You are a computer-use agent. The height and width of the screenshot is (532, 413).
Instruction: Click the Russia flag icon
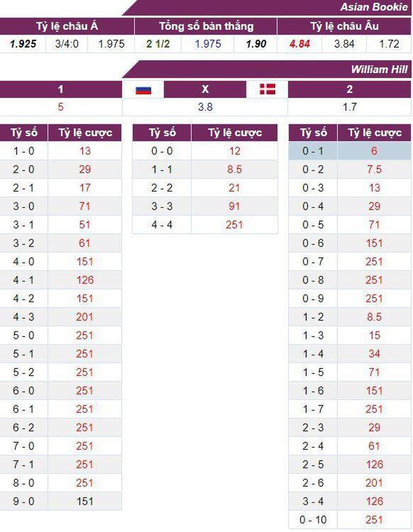click(x=143, y=89)
